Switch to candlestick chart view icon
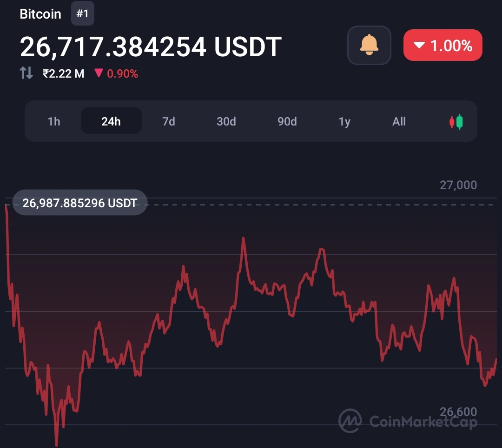 coord(456,122)
